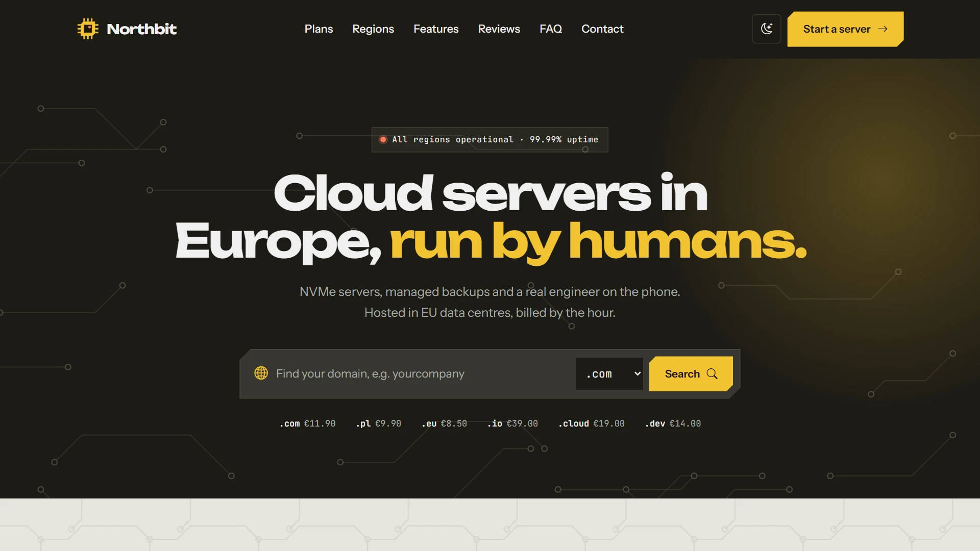Click the 'run by humans.' headline text
The height and width of the screenshot is (551, 980).
(598, 242)
